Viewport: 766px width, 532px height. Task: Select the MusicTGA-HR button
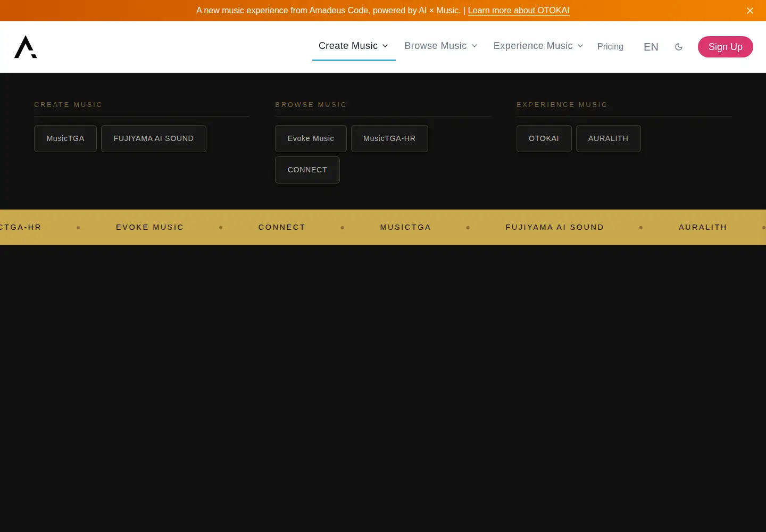click(x=389, y=138)
